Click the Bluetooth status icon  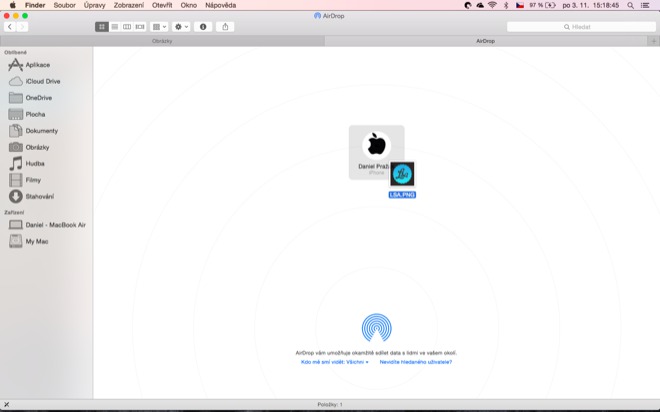click(506, 5)
